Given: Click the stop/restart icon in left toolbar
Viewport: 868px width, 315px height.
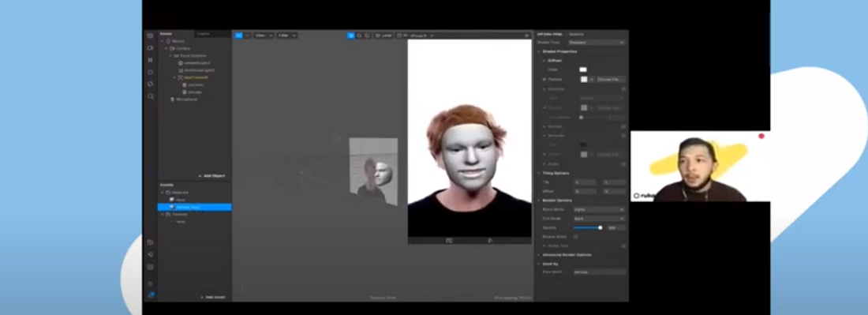Looking at the screenshot, I should 150,72.
